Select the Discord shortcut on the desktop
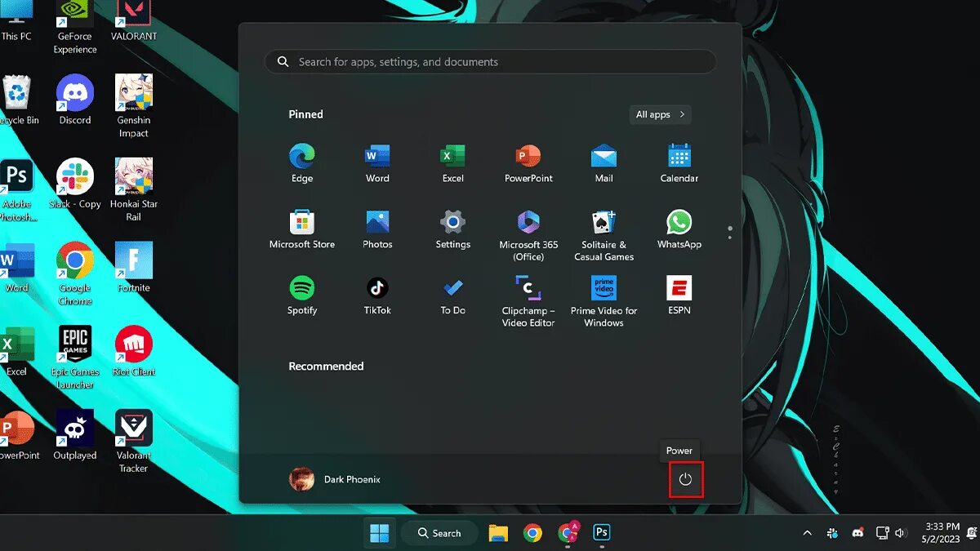Image resolution: width=980 pixels, height=551 pixels. 75,100
